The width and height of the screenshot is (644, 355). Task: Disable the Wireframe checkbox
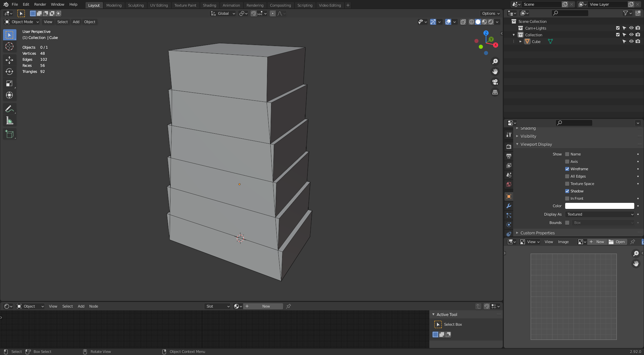point(567,169)
